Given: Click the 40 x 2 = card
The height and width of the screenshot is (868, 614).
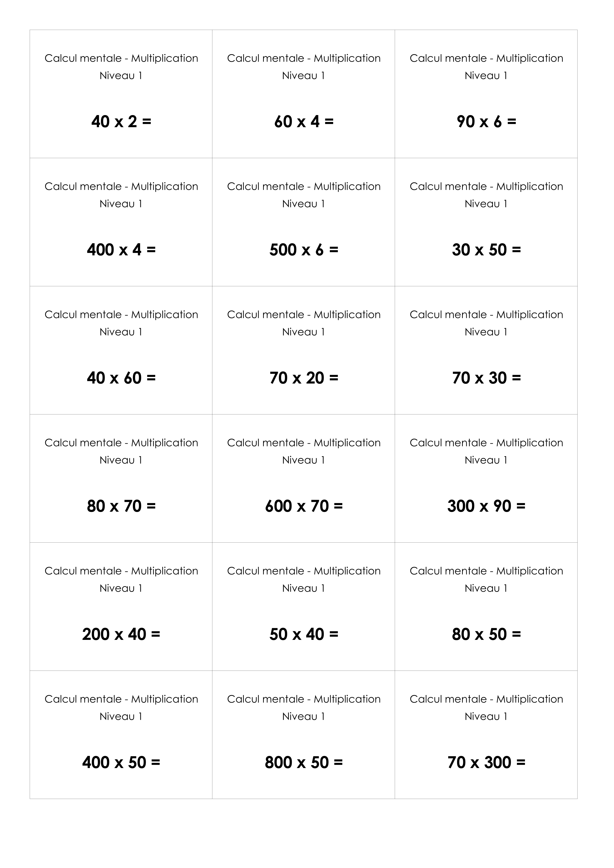Looking at the screenshot, I should pos(121,94).
